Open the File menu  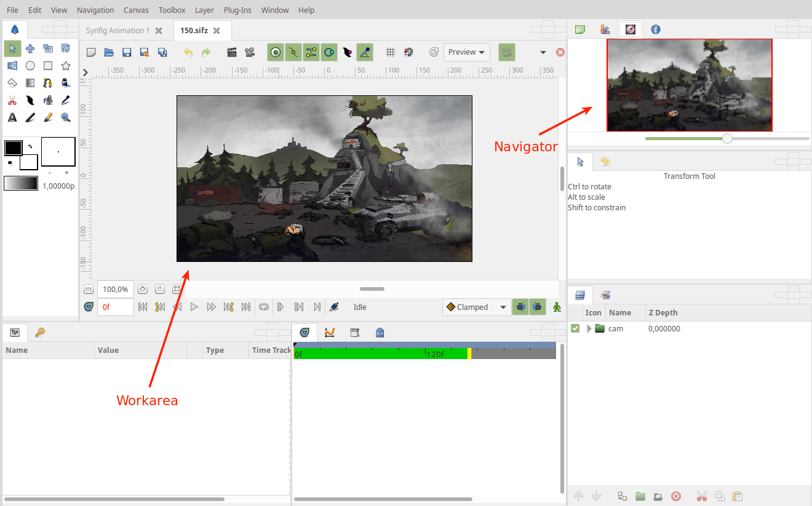[12, 10]
